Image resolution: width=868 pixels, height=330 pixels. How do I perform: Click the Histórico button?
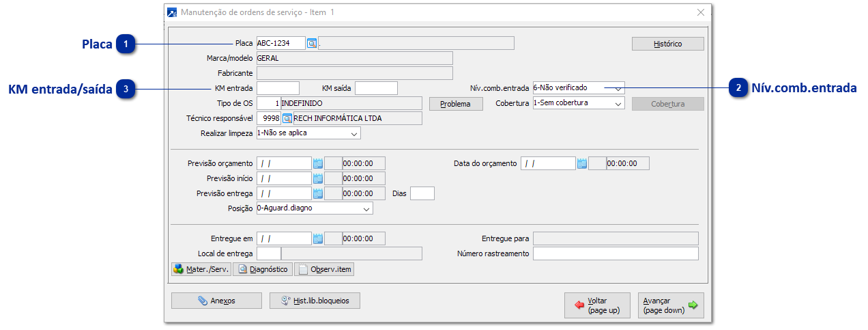point(667,44)
